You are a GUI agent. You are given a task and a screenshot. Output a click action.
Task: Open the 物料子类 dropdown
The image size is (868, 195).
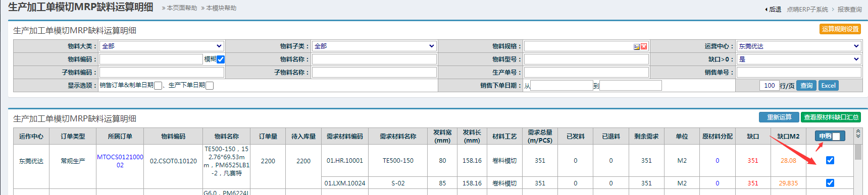(374, 46)
